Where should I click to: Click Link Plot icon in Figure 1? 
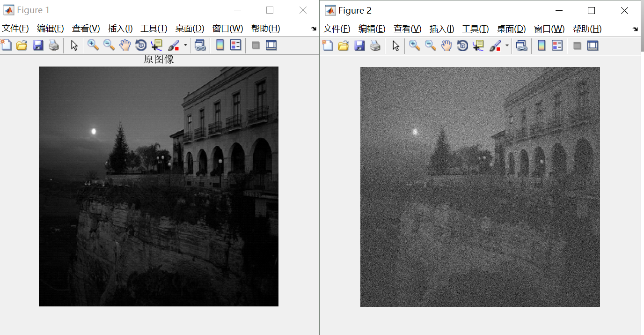pyautogui.click(x=200, y=45)
